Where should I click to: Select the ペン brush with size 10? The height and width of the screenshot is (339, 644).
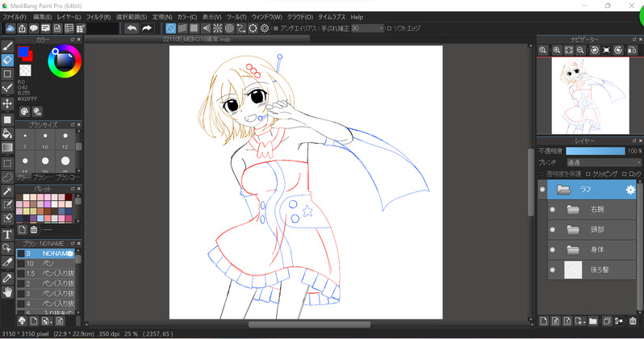[x=48, y=264]
